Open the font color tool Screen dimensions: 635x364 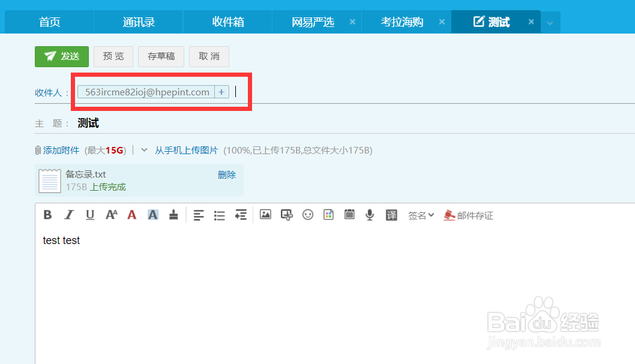tap(131, 215)
